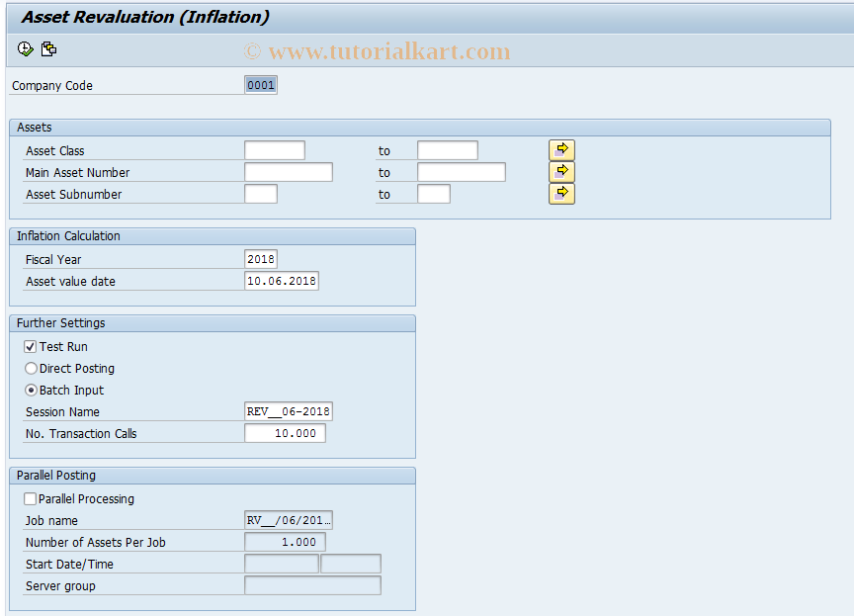854x616 pixels.
Task: Open multiple selection for Asset Subnumber
Action: point(560,193)
